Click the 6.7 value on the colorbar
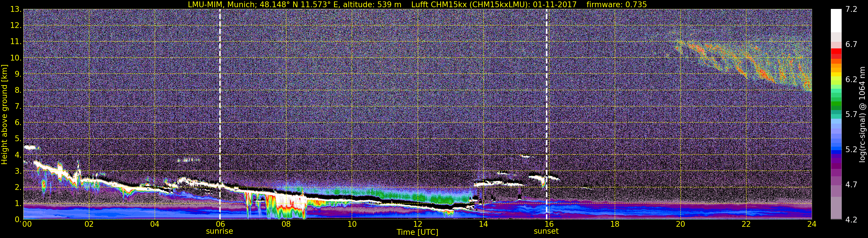868x238 pixels. click(x=851, y=44)
